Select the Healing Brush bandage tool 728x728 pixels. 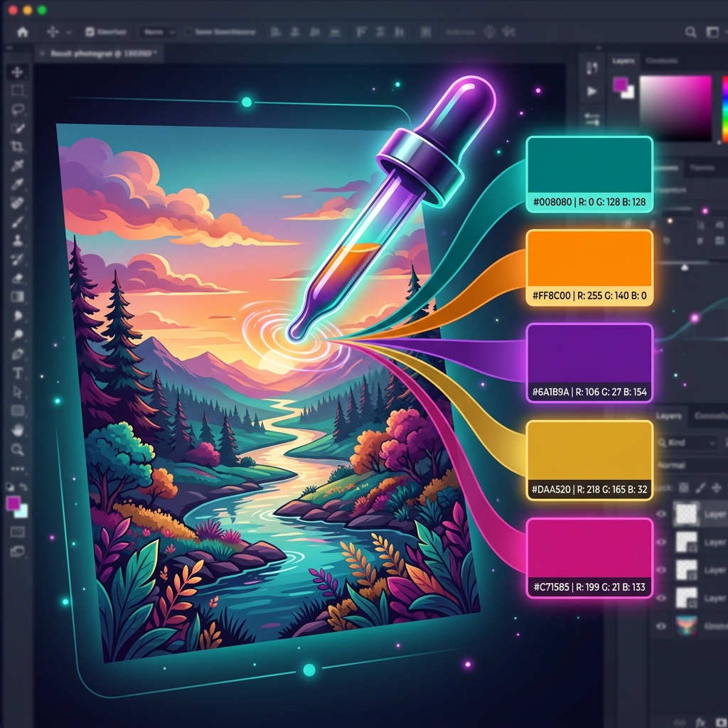17,203
